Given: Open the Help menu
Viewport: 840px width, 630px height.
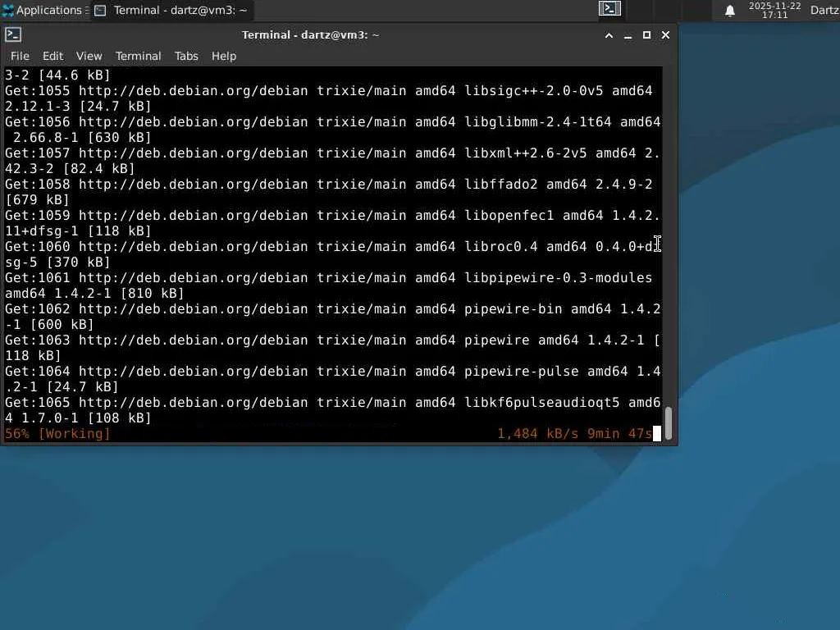Looking at the screenshot, I should [x=224, y=56].
